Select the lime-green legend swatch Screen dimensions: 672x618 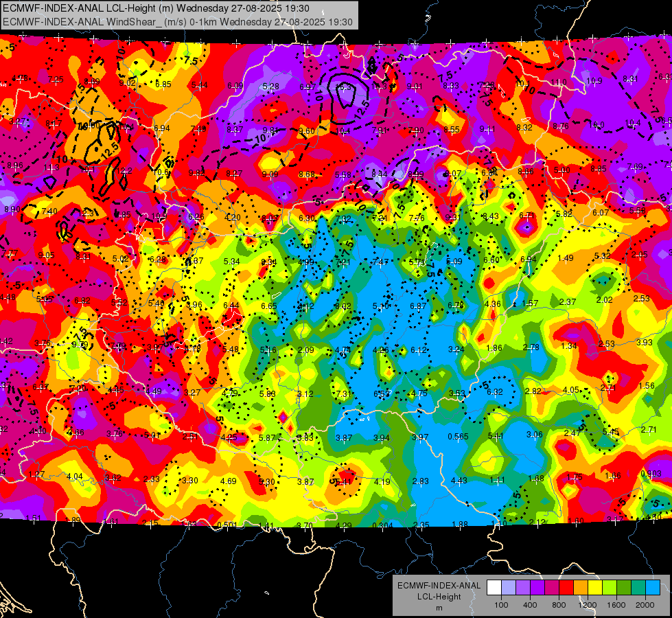[x=610, y=588]
